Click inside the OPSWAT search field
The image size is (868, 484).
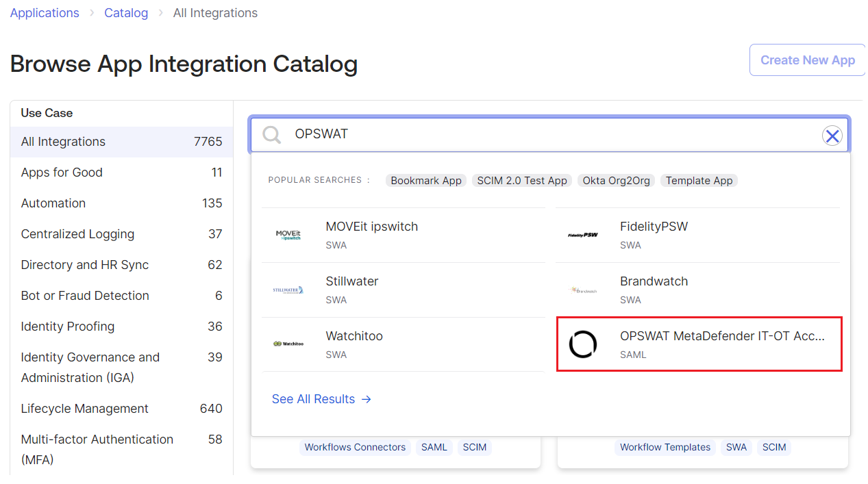549,134
